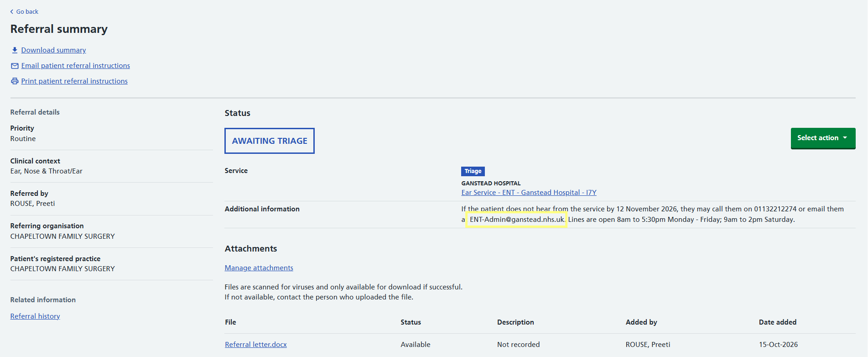This screenshot has height=357, width=868.
Task: Click the blue Triage tag
Action: 473,171
